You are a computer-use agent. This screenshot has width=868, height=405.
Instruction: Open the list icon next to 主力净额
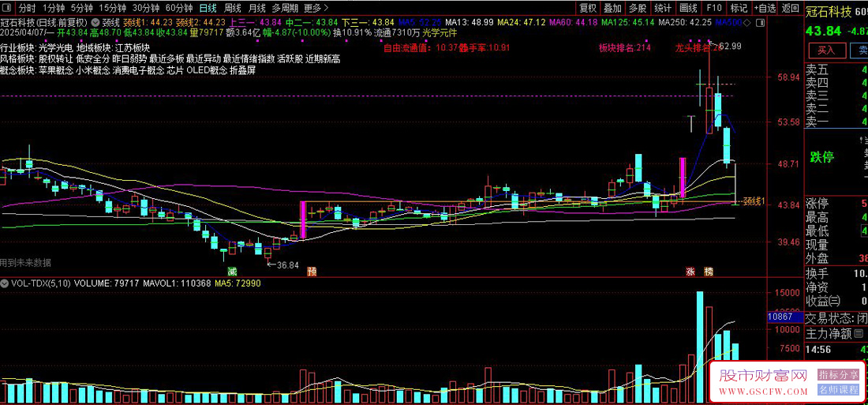click(859, 333)
